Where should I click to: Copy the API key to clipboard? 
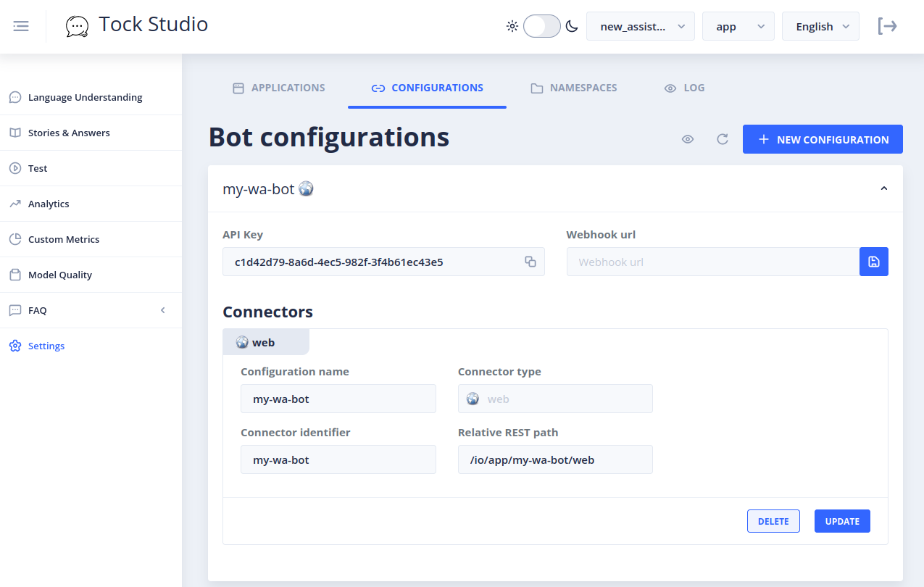[530, 262]
